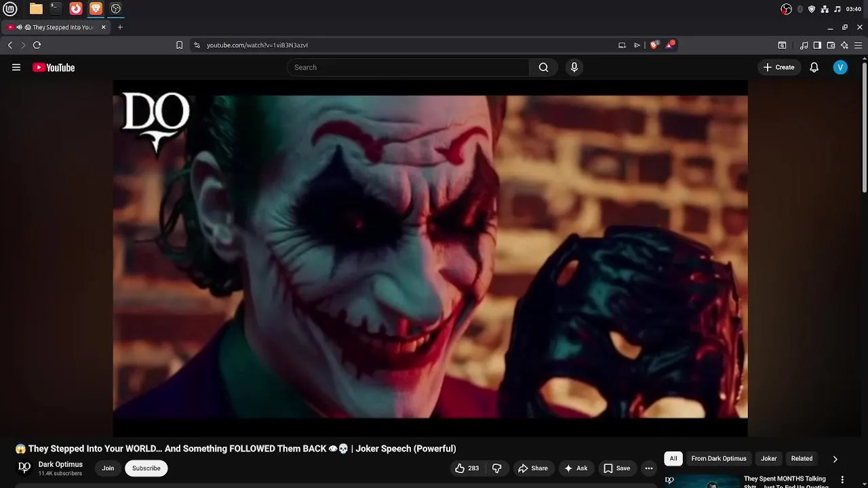Open Brave Shields panel
This screenshot has height=488, width=868.
(x=654, y=45)
